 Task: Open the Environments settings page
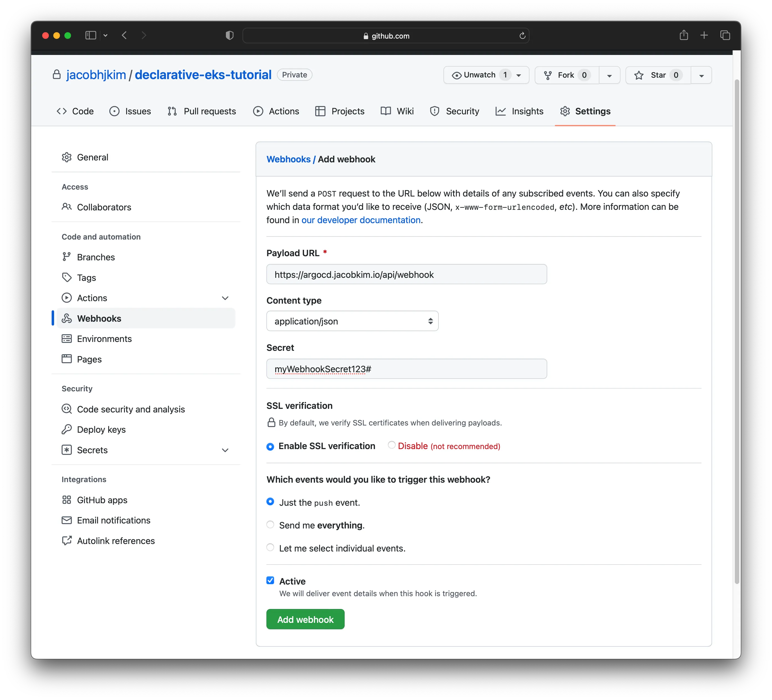click(104, 339)
